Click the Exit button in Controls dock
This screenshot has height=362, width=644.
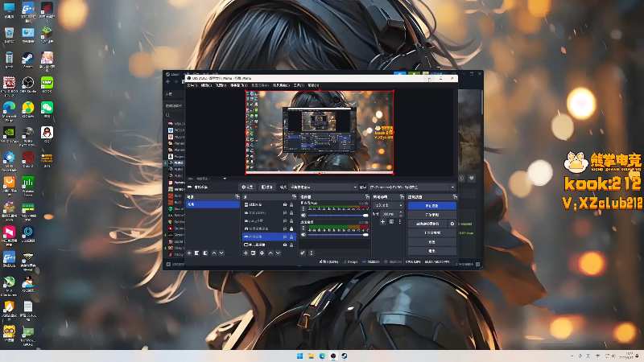tap(431, 250)
